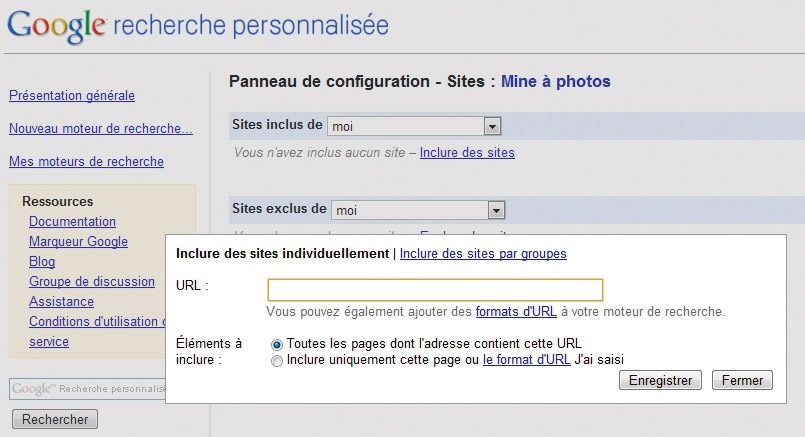Viewport: 805px width, 437px height.
Task: Click the Google custom search box
Action: pyautogui.click(x=87, y=388)
